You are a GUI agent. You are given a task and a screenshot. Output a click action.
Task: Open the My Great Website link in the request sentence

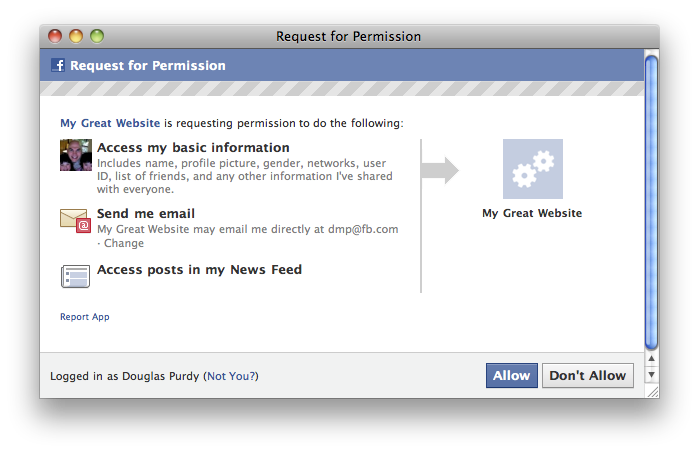pyautogui.click(x=110, y=123)
